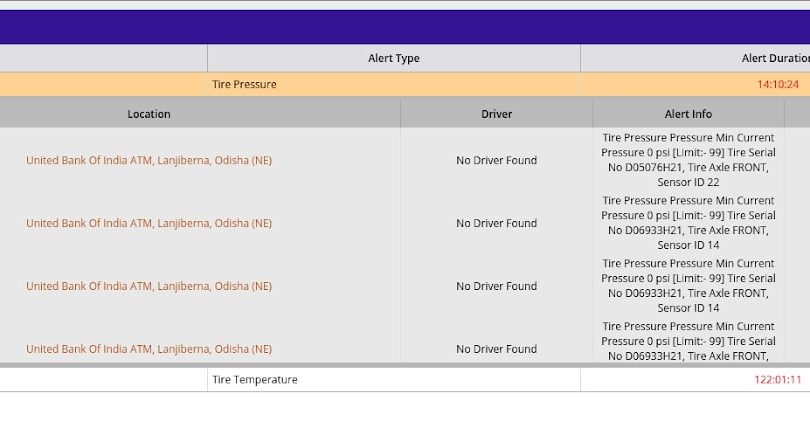Sort by the Driver column header
Image resolution: width=810 pixels, height=435 pixels.
pos(496,114)
